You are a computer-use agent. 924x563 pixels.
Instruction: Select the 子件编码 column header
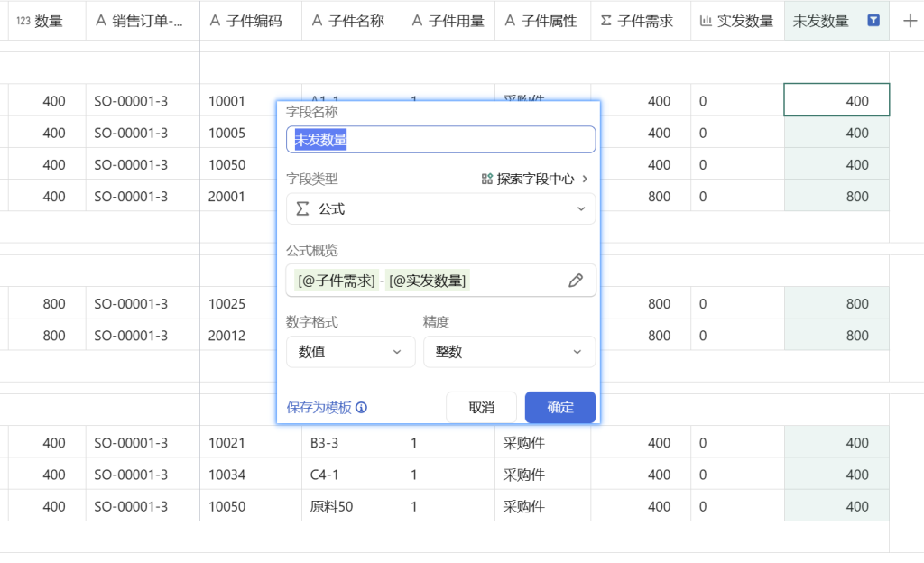click(251, 21)
